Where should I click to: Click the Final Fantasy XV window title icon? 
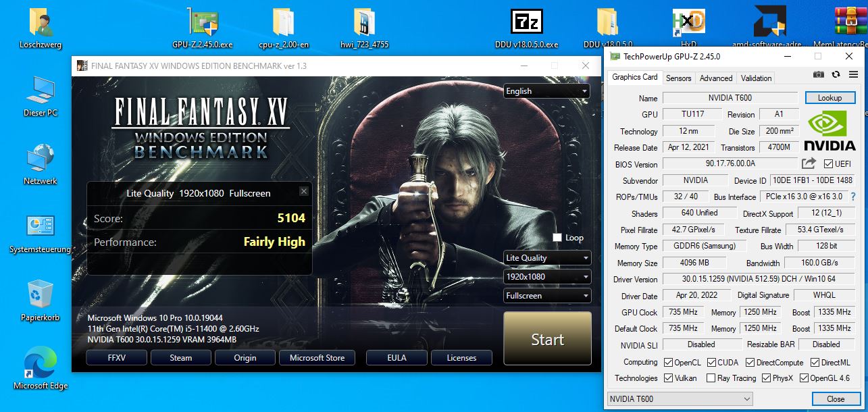[x=82, y=66]
